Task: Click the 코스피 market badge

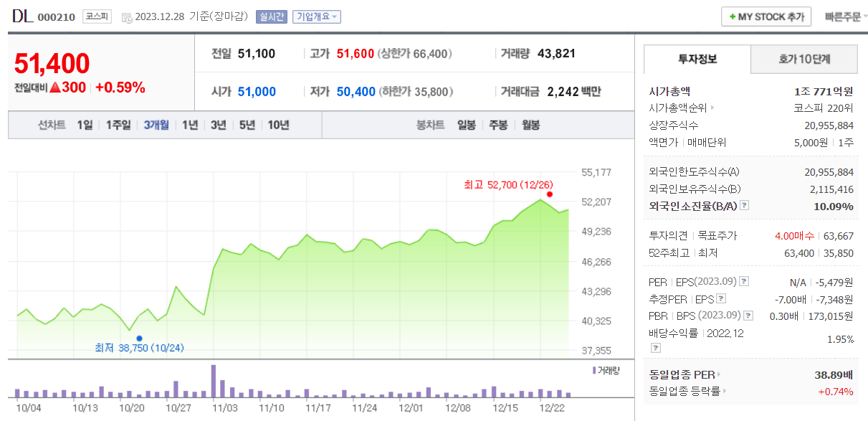Action: pyautogui.click(x=97, y=16)
